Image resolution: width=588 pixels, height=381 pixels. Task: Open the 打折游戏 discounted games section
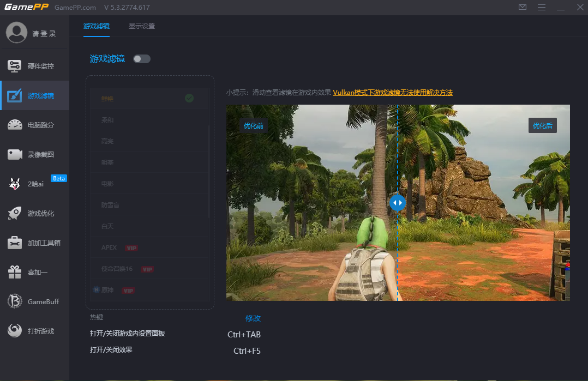click(x=34, y=331)
